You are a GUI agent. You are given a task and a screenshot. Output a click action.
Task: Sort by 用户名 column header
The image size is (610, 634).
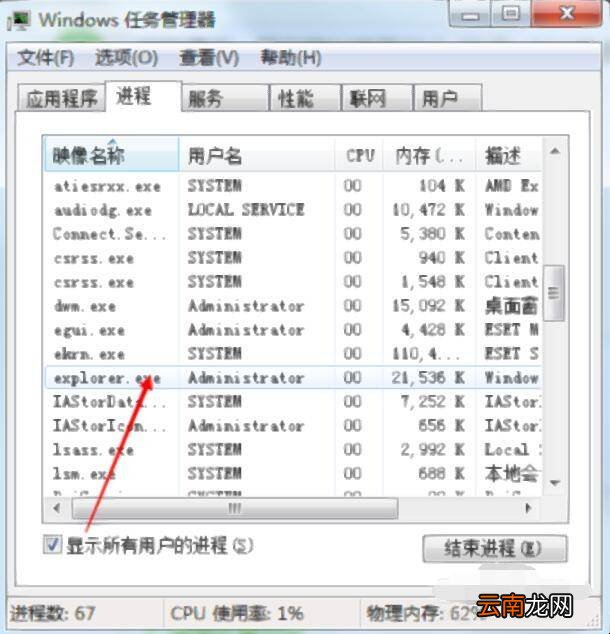(x=257, y=154)
